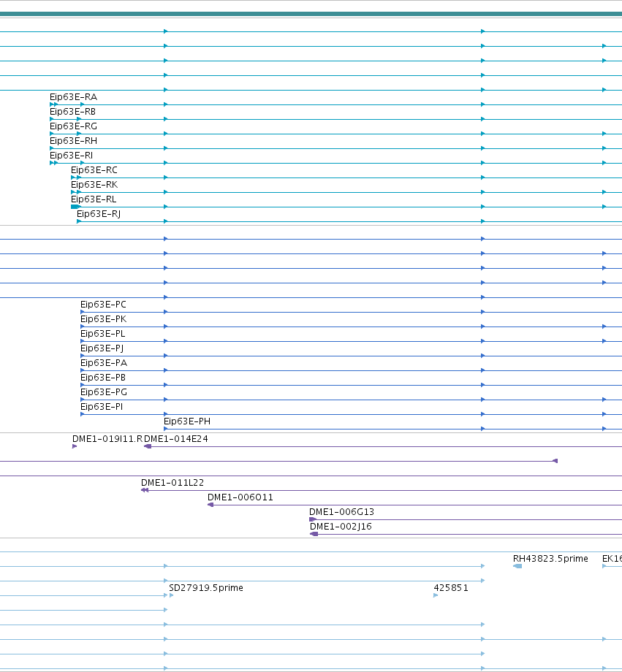Select the Eip63E-RI transcript label

click(x=71, y=156)
